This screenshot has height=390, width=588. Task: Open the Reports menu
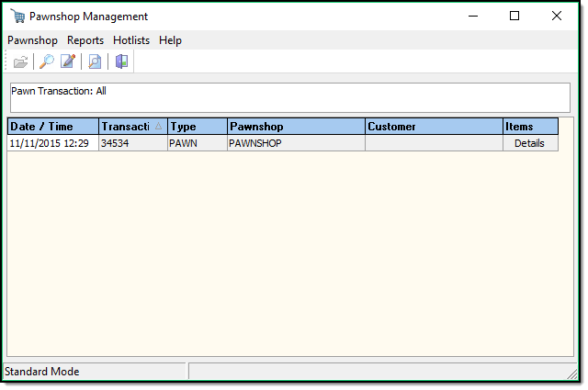[x=85, y=40]
